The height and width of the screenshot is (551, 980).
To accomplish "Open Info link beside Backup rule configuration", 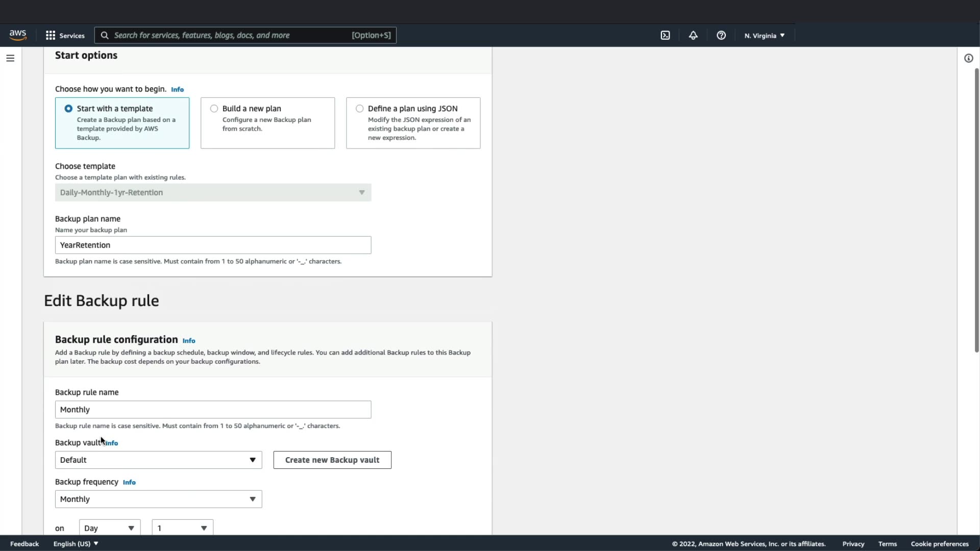I will tap(189, 341).
